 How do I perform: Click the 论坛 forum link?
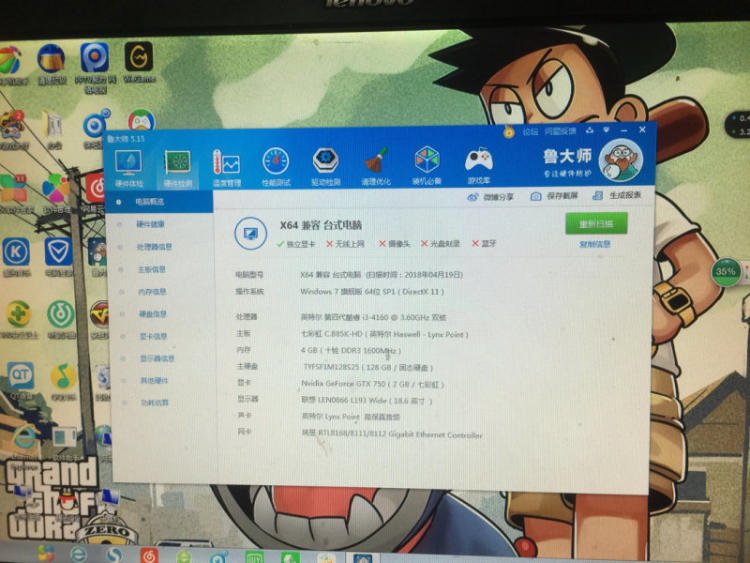point(530,132)
